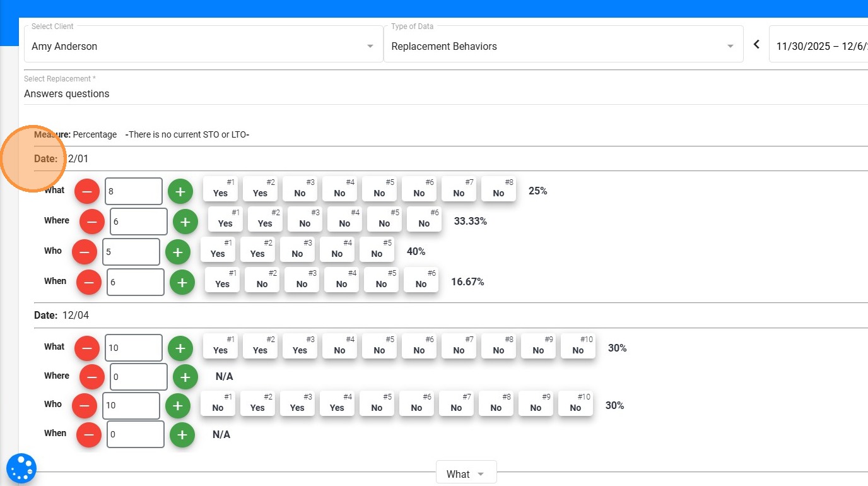Open the Type of Data dropdown
Viewport: 868px width, 486px height.
(563, 46)
